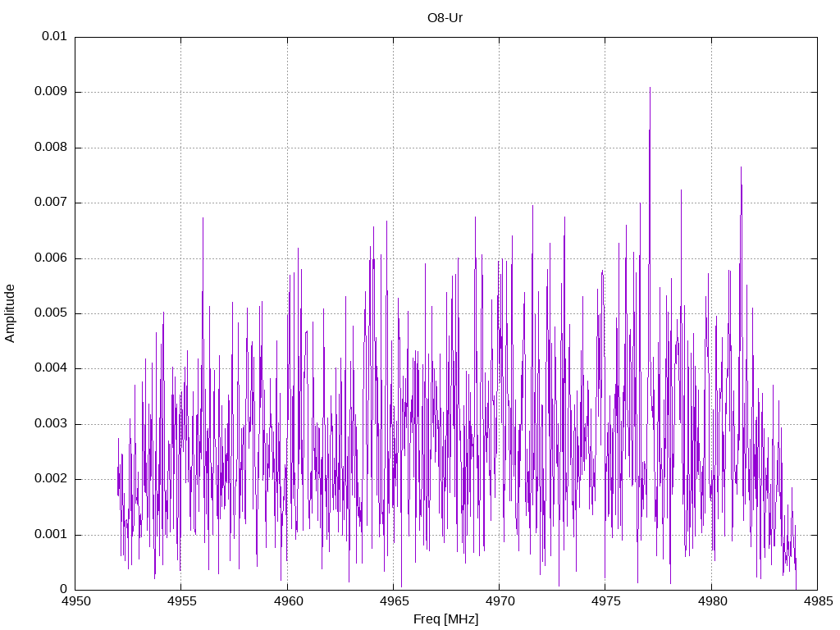The height and width of the screenshot is (630, 840).
Task: Click x-axis tick label 4960
Action: [x=288, y=601]
